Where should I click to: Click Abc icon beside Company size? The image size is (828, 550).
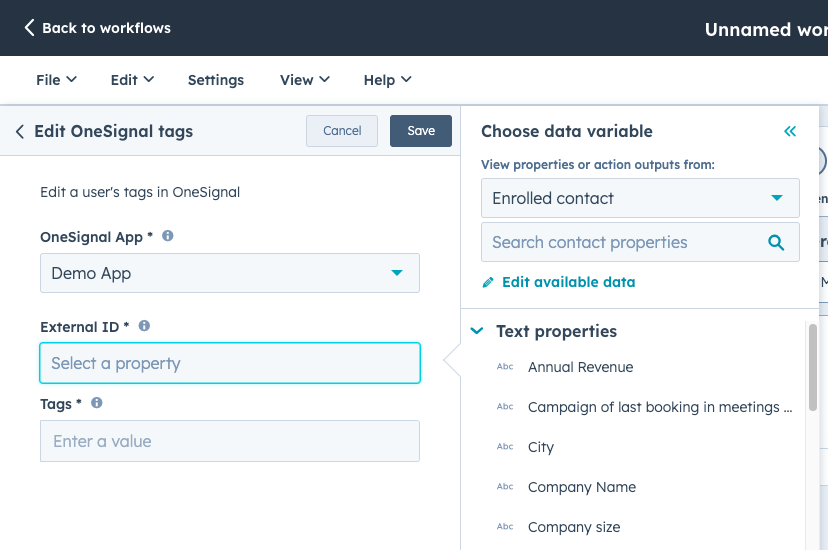click(x=505, y=527)
